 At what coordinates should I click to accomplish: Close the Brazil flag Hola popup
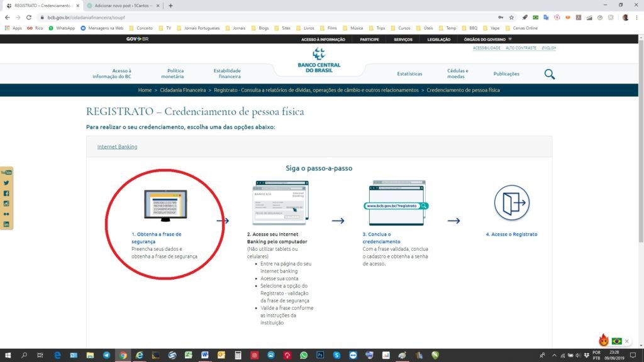(x=627, y=341)
